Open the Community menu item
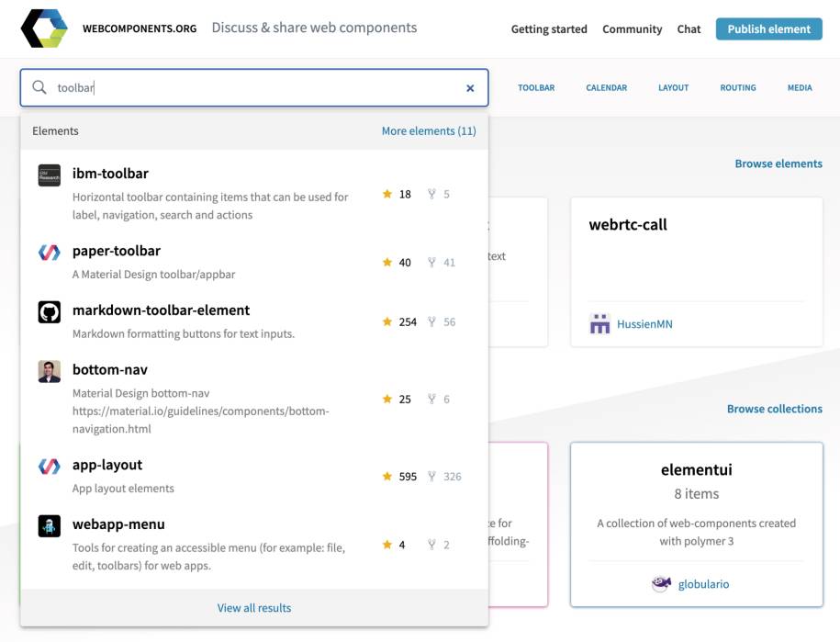This screenshot has width=840, height=642. [633, 29]
